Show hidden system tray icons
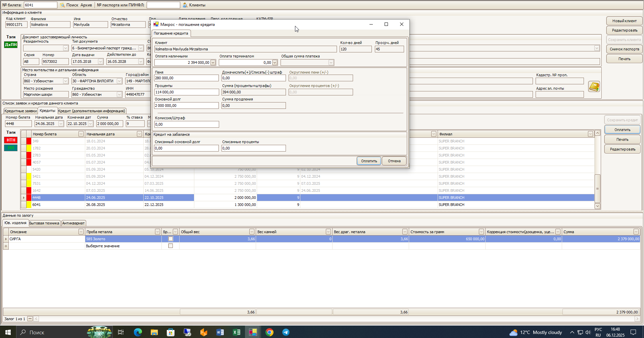The height and width of the screenshot is (338, 644). [x=572, y=332]
